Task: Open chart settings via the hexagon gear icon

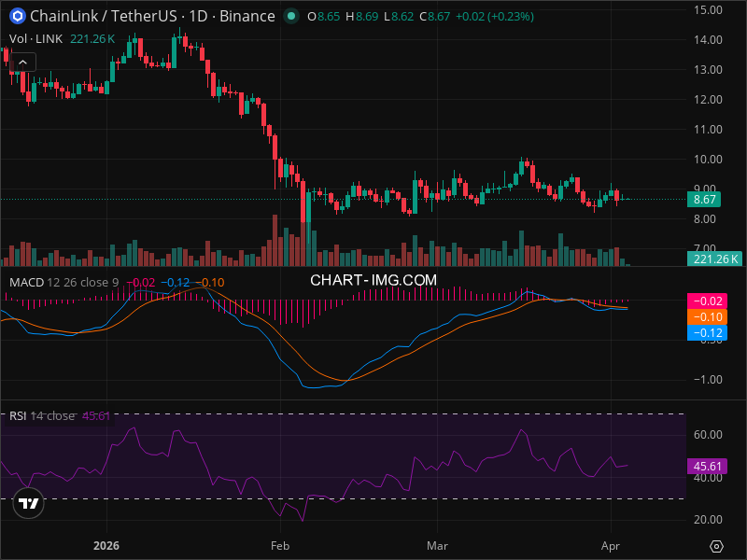Action: (716, 546)
